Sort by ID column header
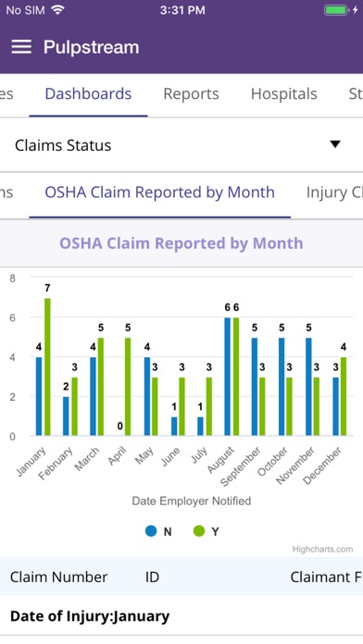 coord(152,577)
